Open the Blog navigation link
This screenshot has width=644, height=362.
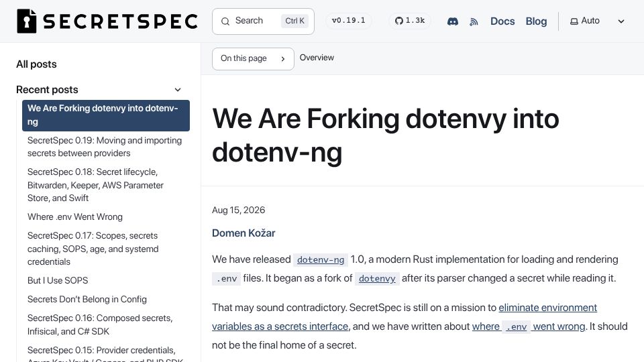click(x=537, y=21)
